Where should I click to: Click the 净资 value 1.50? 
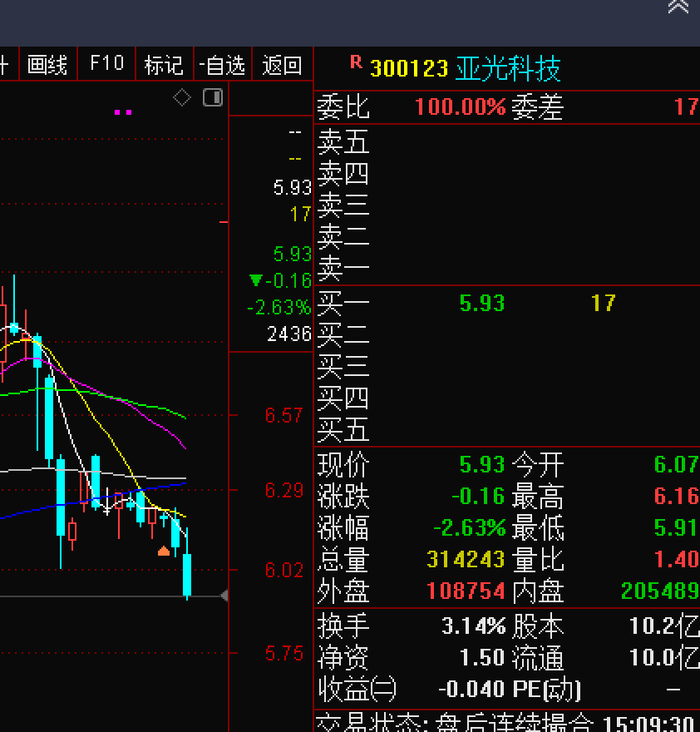[482, 658]
